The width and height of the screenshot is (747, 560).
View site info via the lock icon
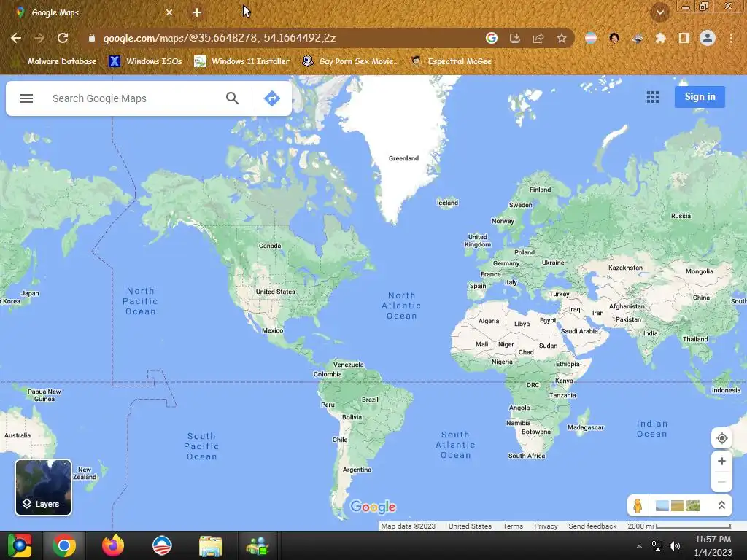[92, 38]
